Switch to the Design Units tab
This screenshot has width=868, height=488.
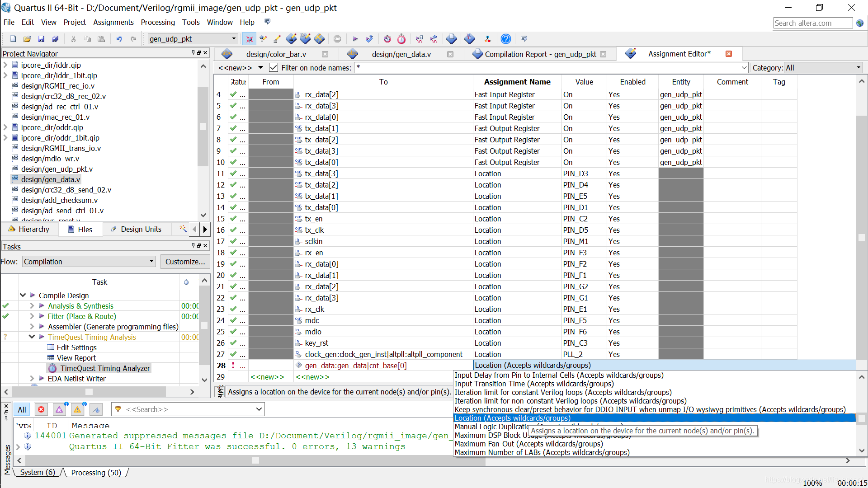click(x=136, y=229)
